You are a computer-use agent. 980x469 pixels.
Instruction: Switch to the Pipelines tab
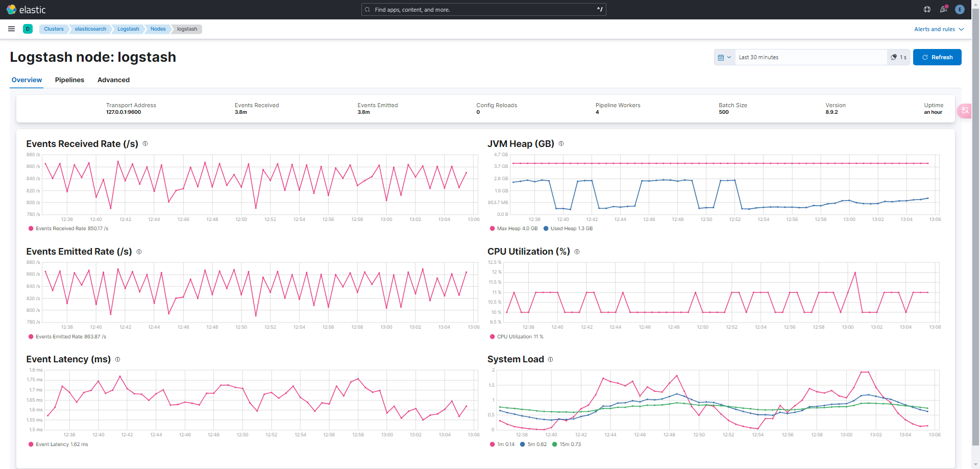coord(69,80)
